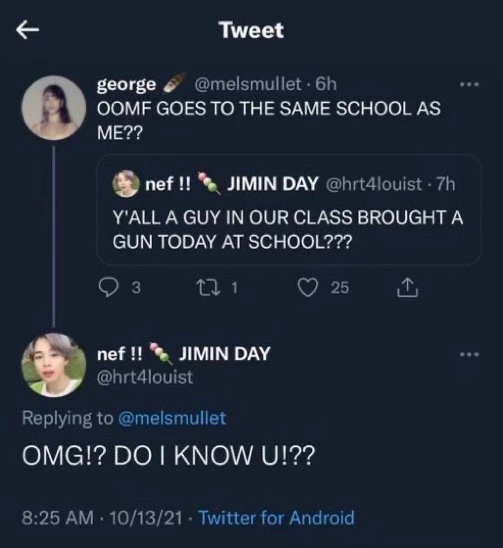The image size is (503, 548).
Task: Tap the retweet arrows icon
Action: click(207, 288)
